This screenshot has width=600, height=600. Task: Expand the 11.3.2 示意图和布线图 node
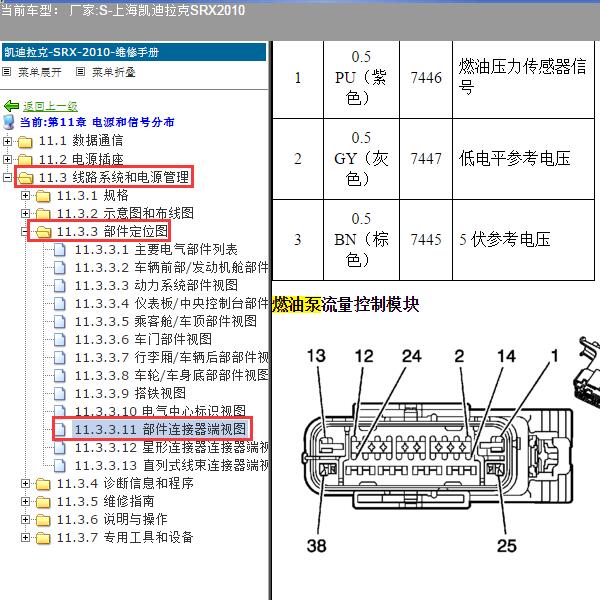point(25,213)
